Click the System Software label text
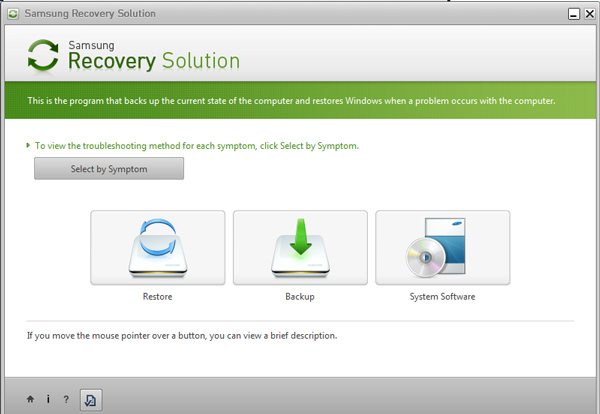The width and height of the screenshot is (600, 414). pyautogui.click(x=442, y=297)
